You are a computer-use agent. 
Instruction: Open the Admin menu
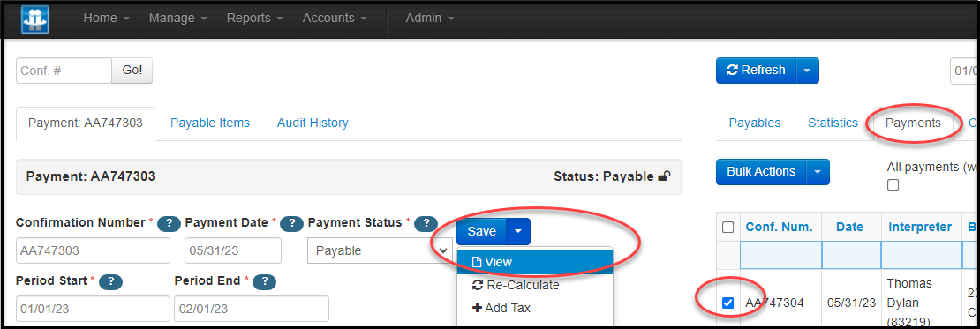click(429, 19)
